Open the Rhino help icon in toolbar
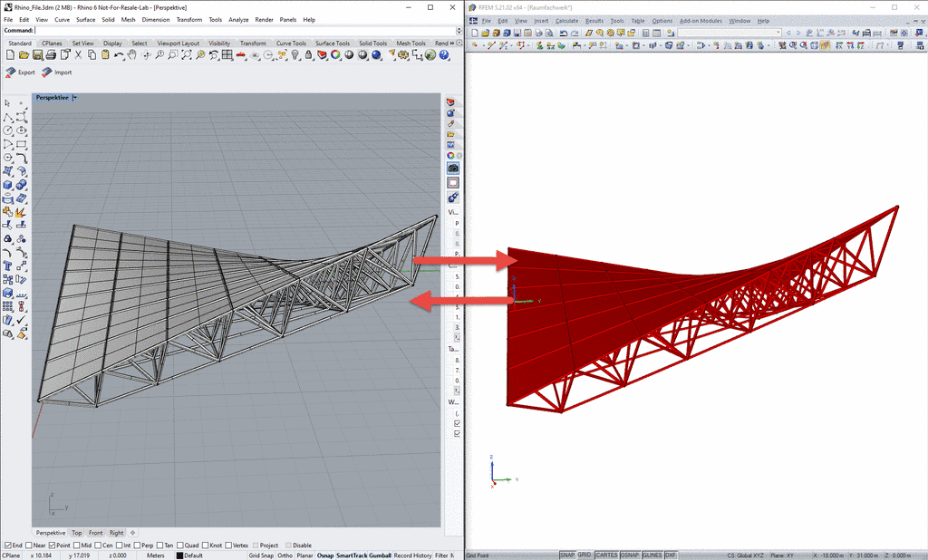The width and height of the screenshot is (928, 560). [x=444, y=55]
